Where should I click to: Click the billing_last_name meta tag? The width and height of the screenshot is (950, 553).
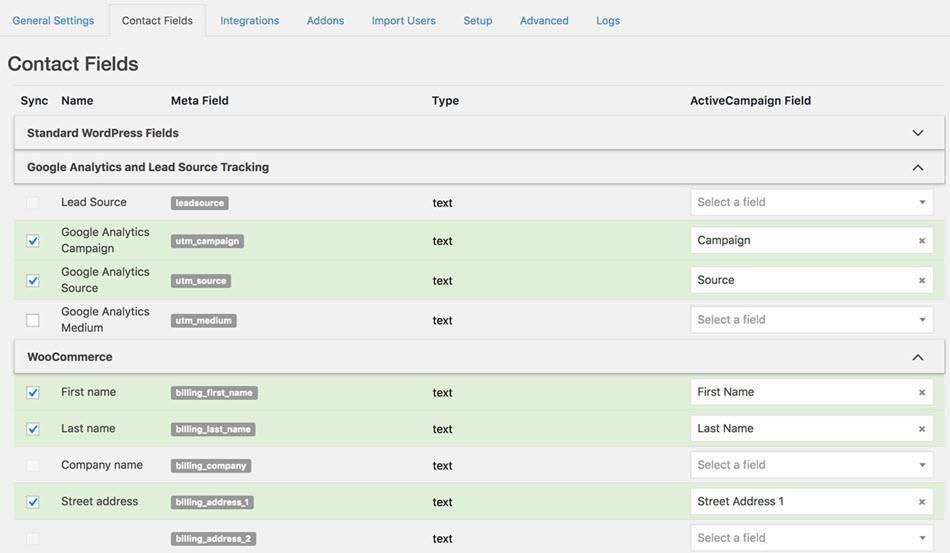pos(213,429)
